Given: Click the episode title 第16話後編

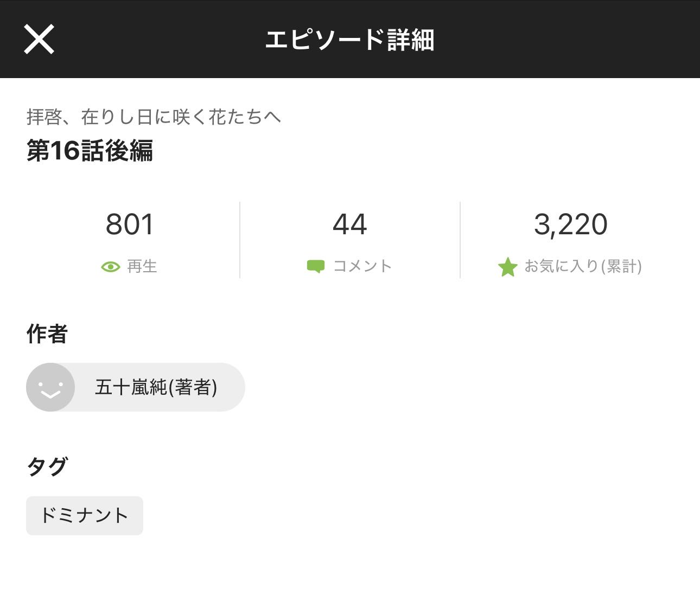Looking at the screenshot, I should tap(90, 151).
